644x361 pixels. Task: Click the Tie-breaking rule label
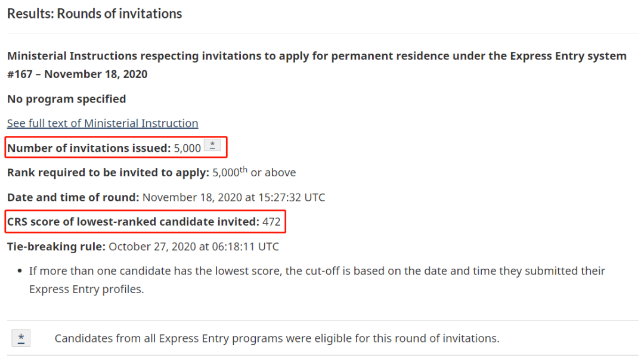(56, 247)
